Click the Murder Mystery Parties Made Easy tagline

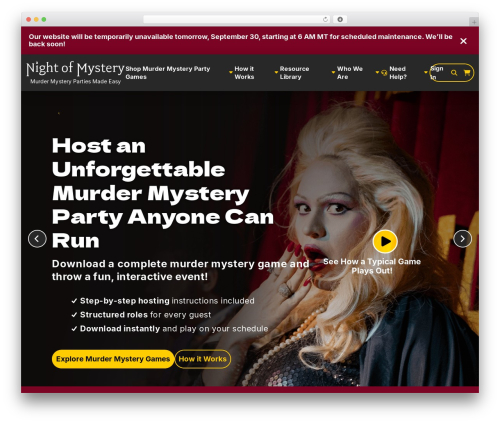[75, 81]
